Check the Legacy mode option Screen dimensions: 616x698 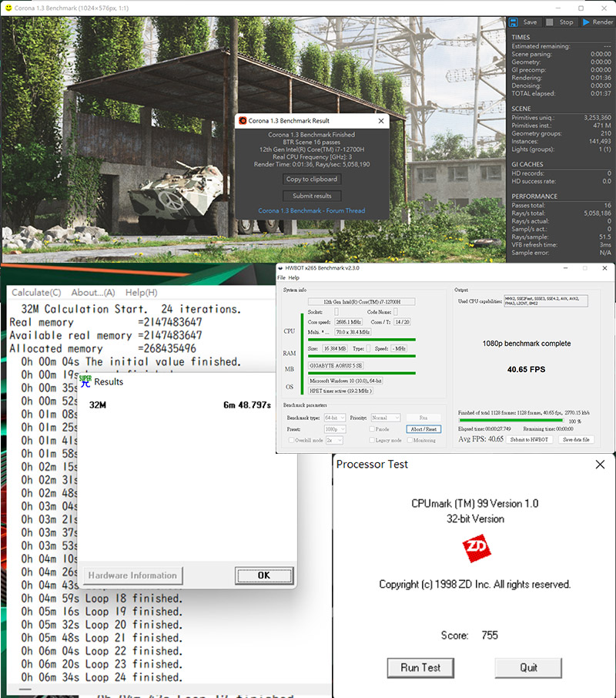[x=372, y=440]
